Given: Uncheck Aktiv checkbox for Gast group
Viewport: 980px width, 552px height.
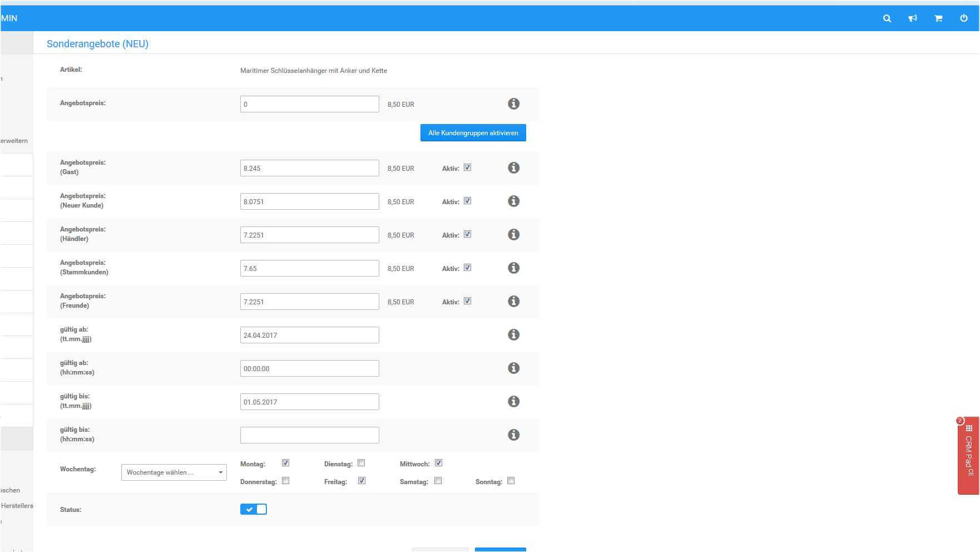Looking at the screenshot, I should coord(467,167).
